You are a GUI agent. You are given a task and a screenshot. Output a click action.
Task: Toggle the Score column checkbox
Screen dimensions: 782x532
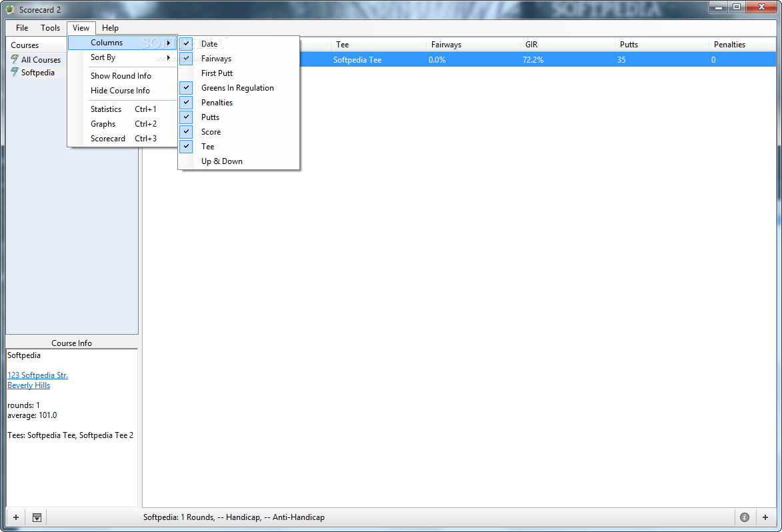coord(186,131)
